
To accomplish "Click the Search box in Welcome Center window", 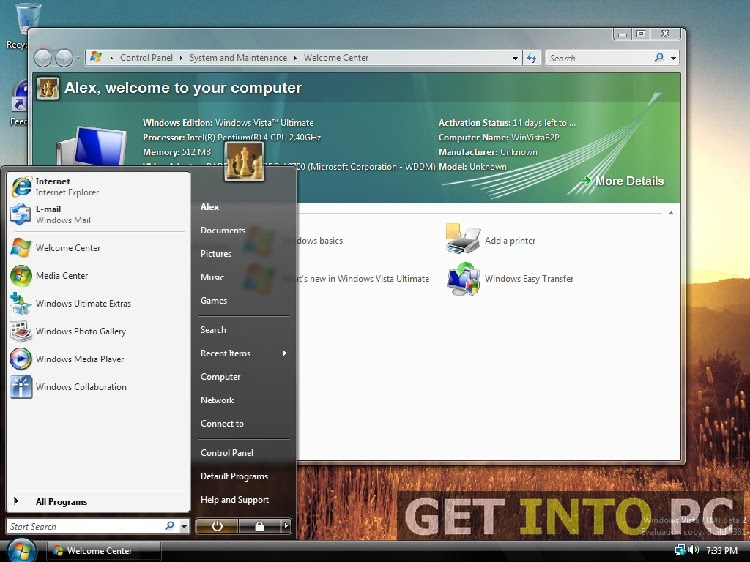I will tap(600, 58).
